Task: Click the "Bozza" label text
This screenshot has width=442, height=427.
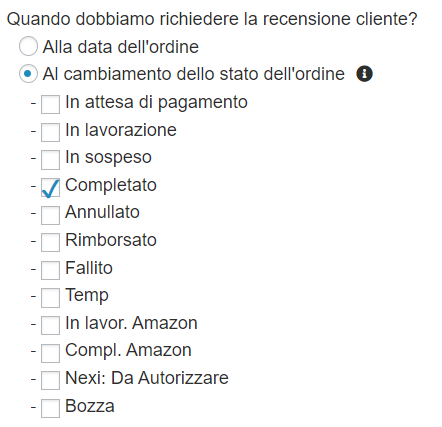Action: (x=90, y=406)
